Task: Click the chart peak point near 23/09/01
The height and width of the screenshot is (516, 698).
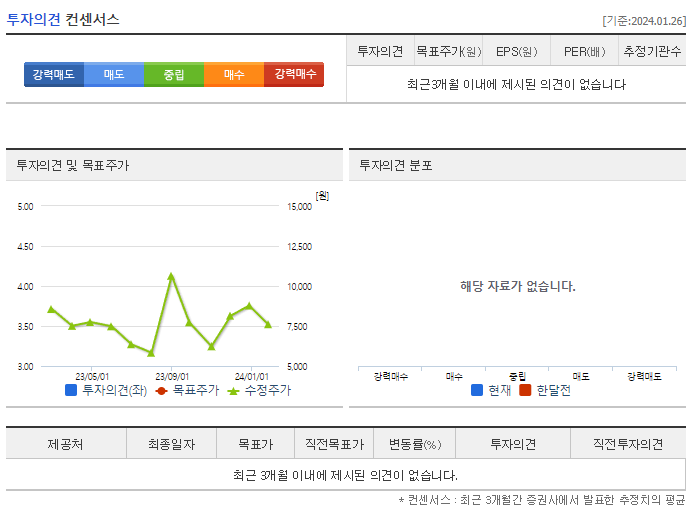Action: click(x=171, y=276)
